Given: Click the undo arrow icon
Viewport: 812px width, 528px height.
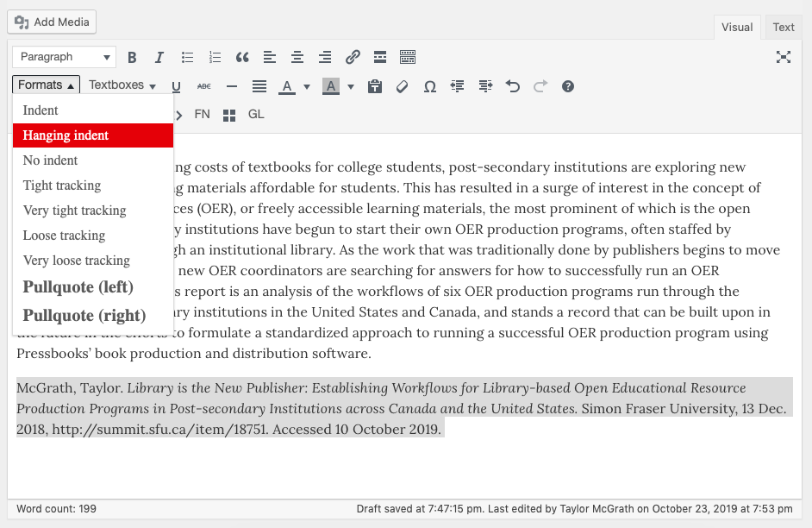Looking at the screenshot, I should click(513, 86).
